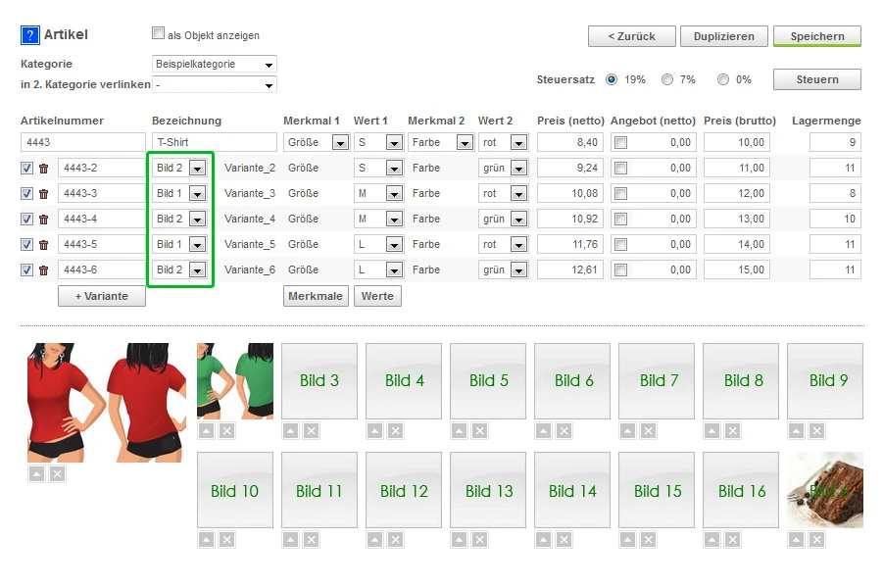Open the Merkmale button

pos(316,296)
